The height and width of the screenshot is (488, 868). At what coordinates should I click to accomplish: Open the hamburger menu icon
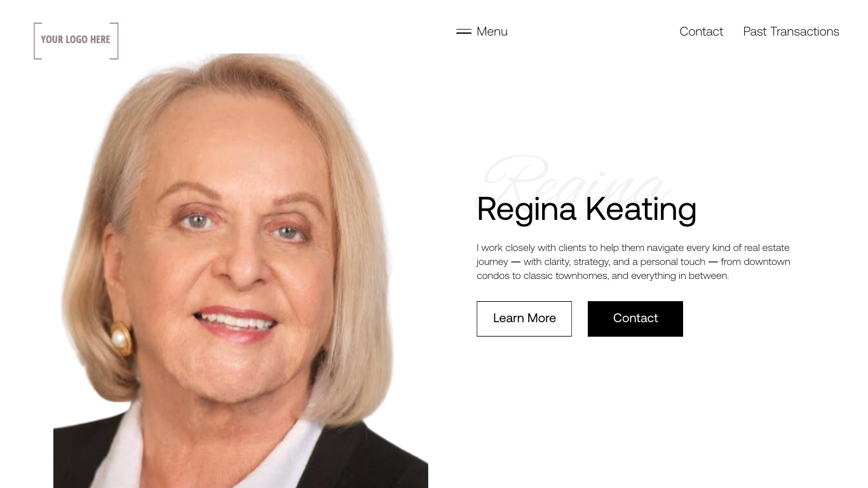click(x=463, y=31)
